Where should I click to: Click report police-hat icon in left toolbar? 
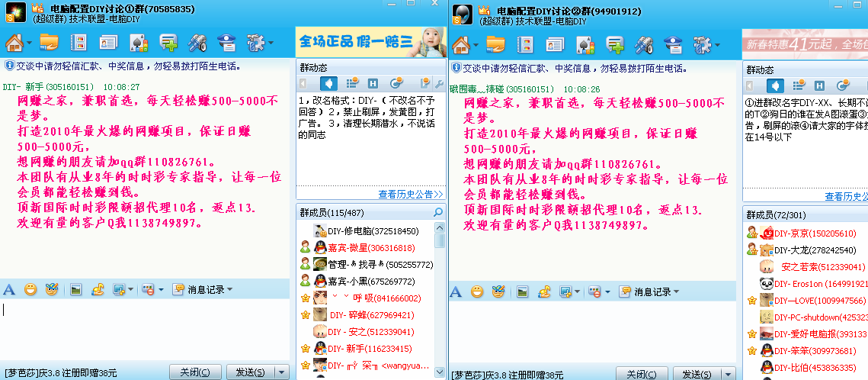coord(226,42)
